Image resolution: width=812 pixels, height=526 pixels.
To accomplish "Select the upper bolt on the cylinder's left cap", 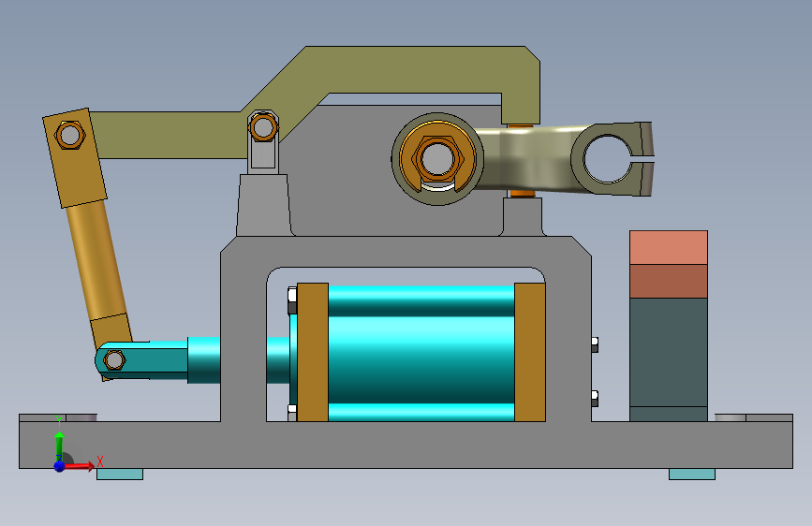I will 292,301.
